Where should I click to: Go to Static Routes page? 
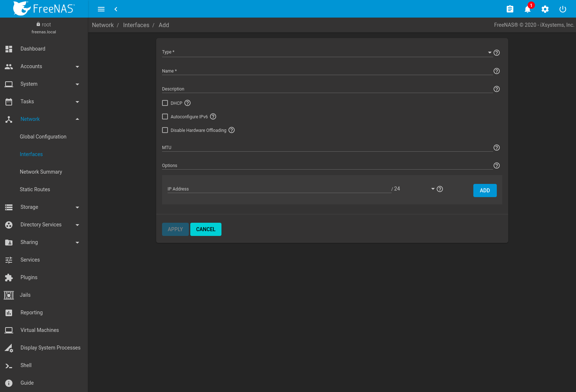(x=35, y=189)
